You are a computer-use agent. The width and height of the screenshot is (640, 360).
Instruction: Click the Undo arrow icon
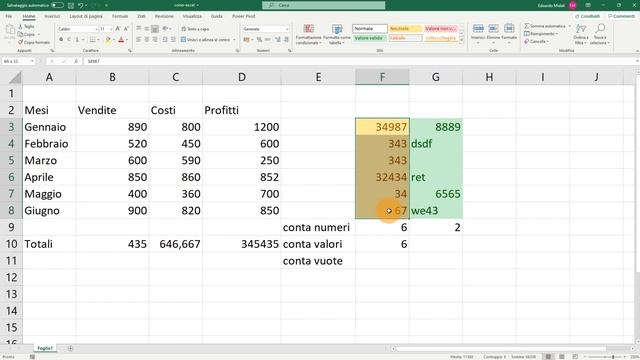click(x=80, y=5)
